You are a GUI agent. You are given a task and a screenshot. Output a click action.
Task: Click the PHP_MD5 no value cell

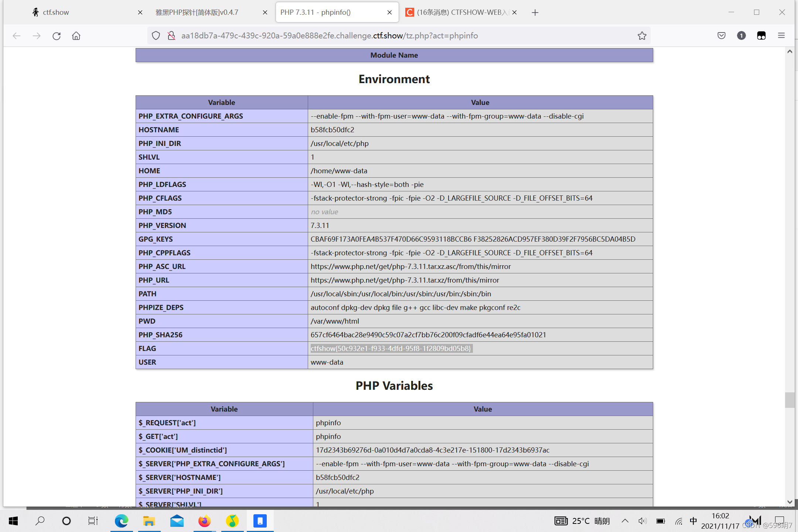click(x=480, y=212)
